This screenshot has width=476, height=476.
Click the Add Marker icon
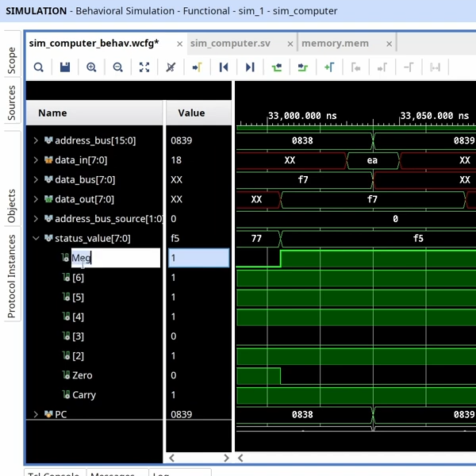coord(329,67)
